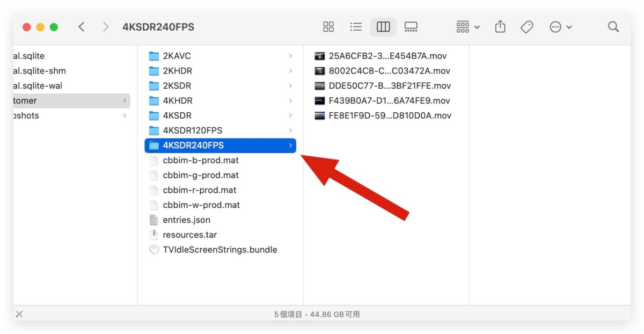Image resolution: width=644 pixels, height=334 pixels.
Task: Click the status bar path toggle icon
Action: (x=20, y=314)
